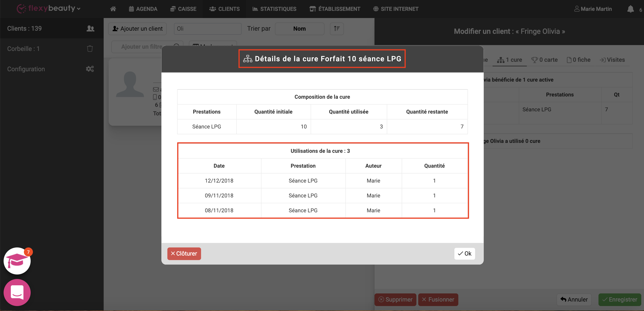Click the 09/11/2018 date cell

coord(219,195)
